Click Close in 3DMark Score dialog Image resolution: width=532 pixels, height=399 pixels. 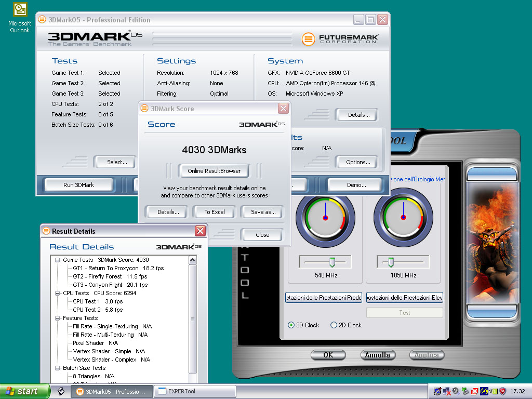coord(262,234)
